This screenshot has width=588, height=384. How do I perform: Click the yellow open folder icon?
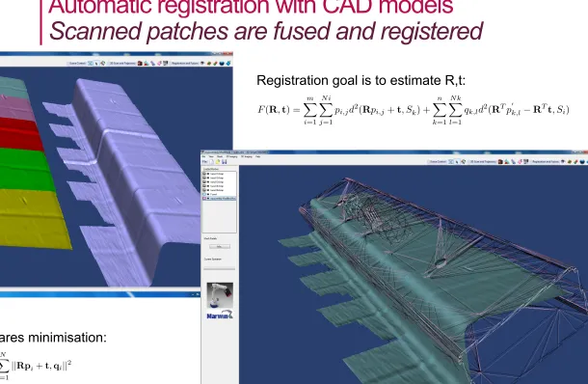click(x=218, y=162)
